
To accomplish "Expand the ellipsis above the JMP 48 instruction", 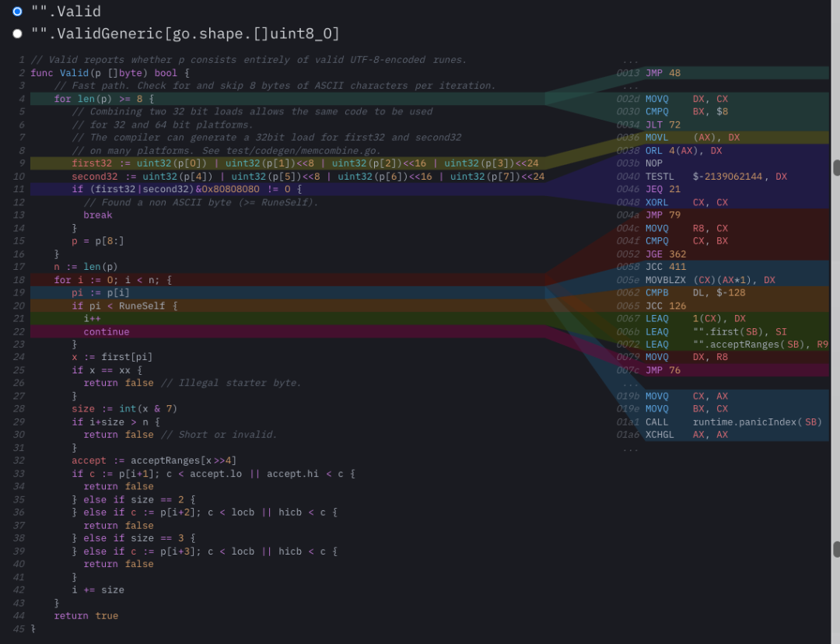I will (630, 60).
